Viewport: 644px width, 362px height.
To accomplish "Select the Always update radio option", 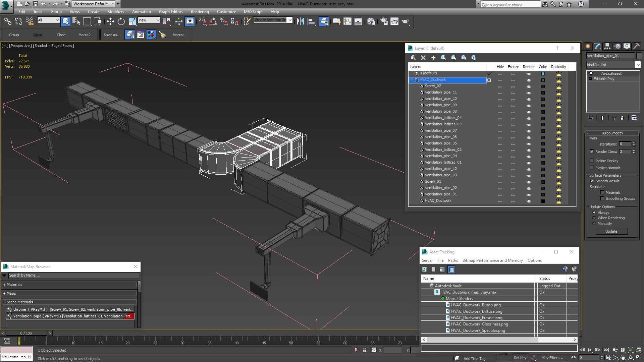I will 594,213.
